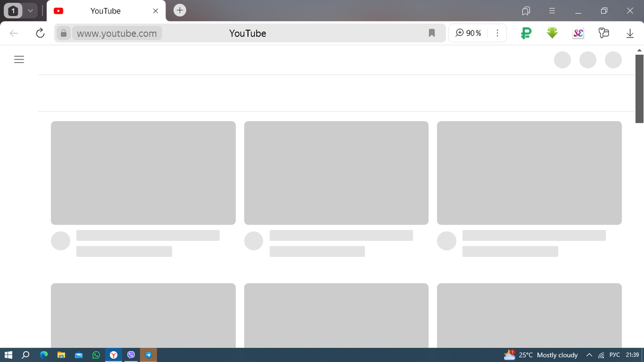Click the YouTube page title in address bar

[x=247, y=33]
